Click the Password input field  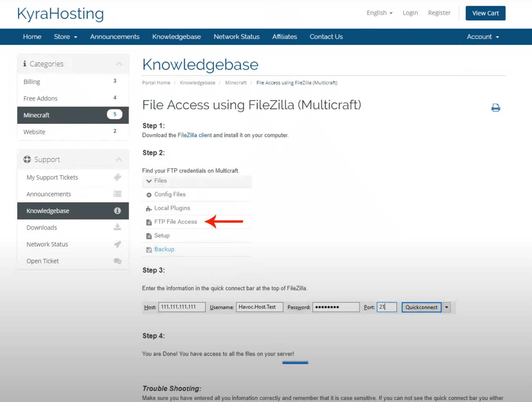(x=336, y=307)
